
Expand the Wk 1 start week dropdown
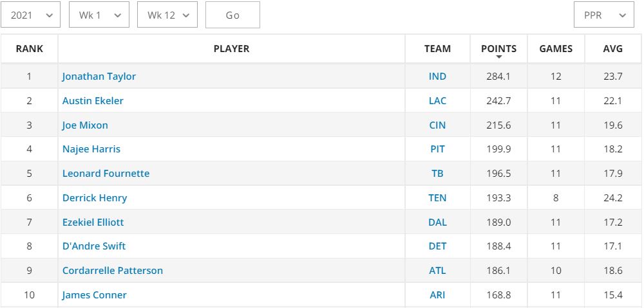[x=99, y=15]
